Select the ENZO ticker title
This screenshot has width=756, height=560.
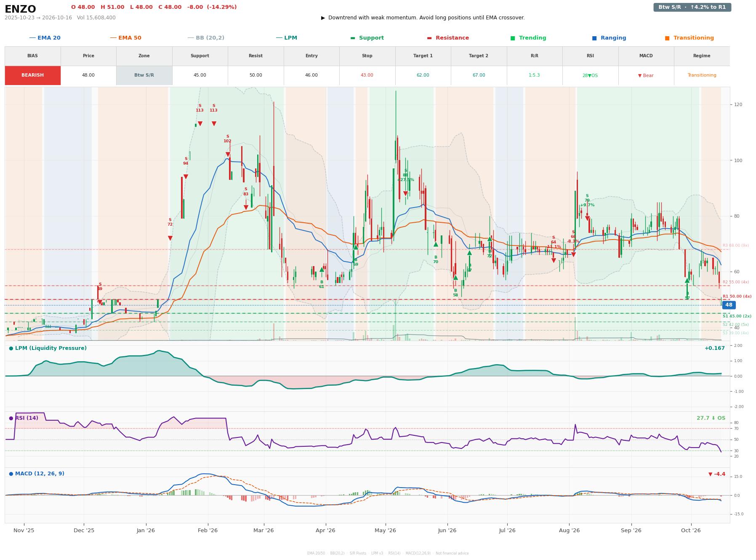20,9
